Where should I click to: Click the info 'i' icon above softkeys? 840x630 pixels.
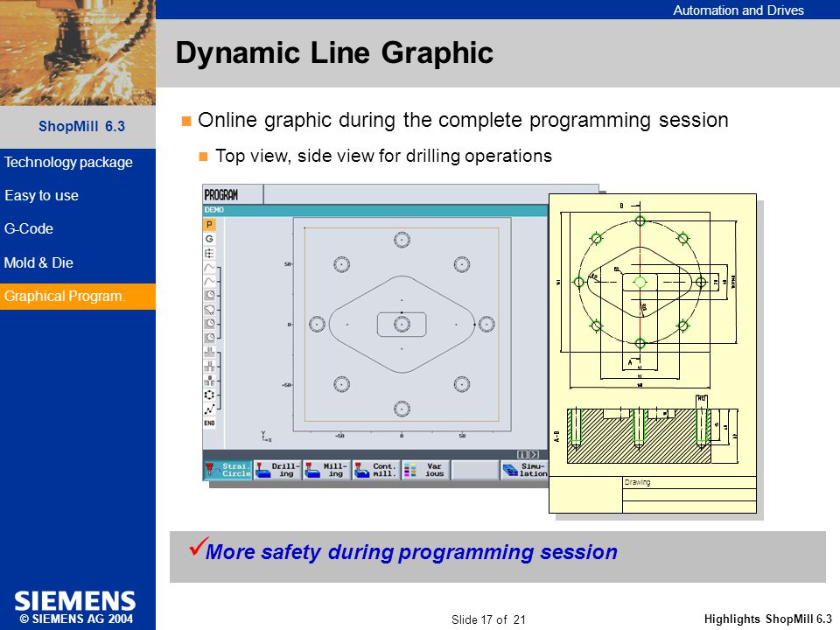[521, 454]
